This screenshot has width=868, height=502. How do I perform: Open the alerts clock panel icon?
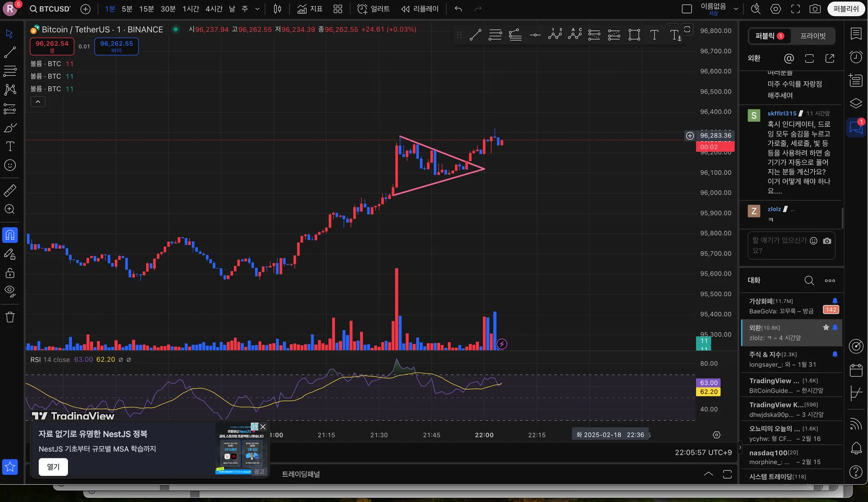(x=856, y=57)
